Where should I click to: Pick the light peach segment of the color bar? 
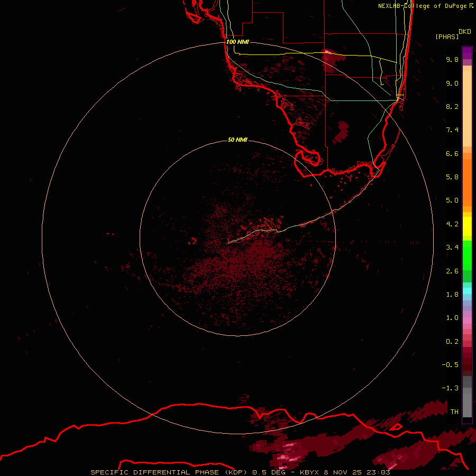coord(467,108)
